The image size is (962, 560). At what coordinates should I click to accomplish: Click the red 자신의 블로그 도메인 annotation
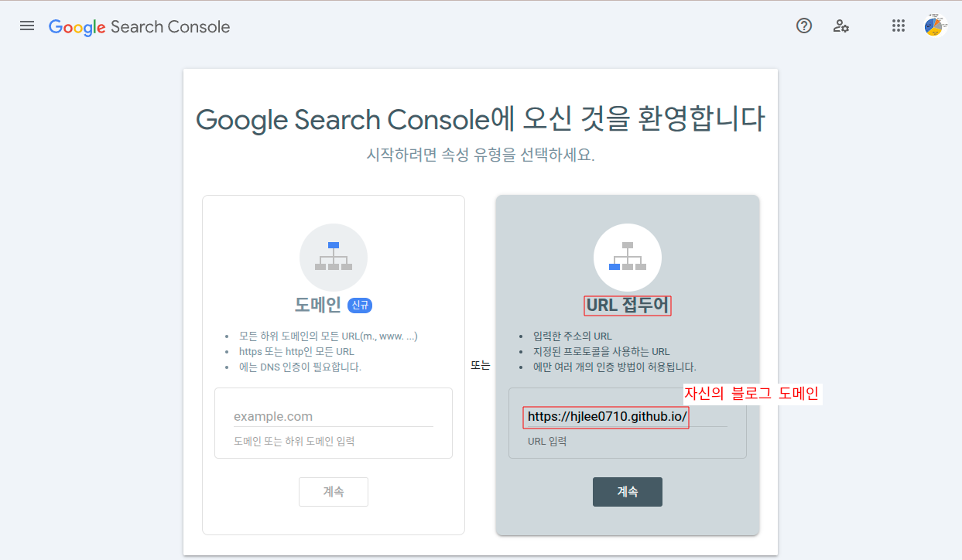tap(751, 393)
